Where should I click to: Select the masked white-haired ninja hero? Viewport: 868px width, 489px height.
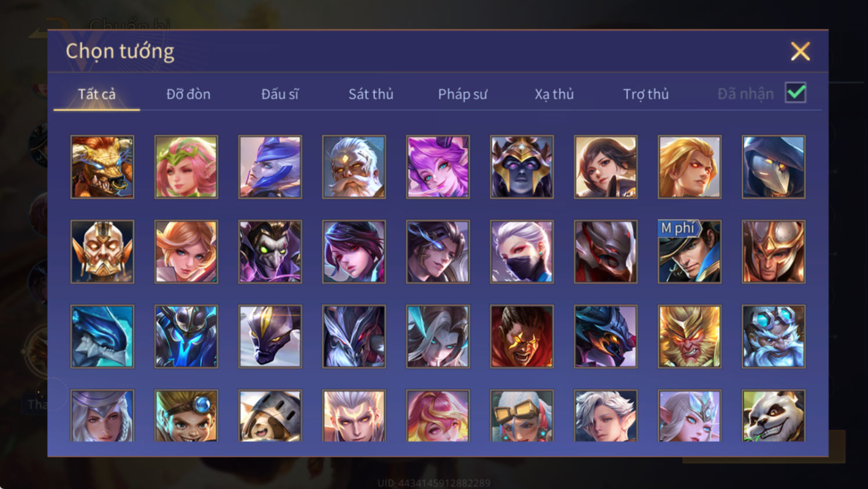522,251
